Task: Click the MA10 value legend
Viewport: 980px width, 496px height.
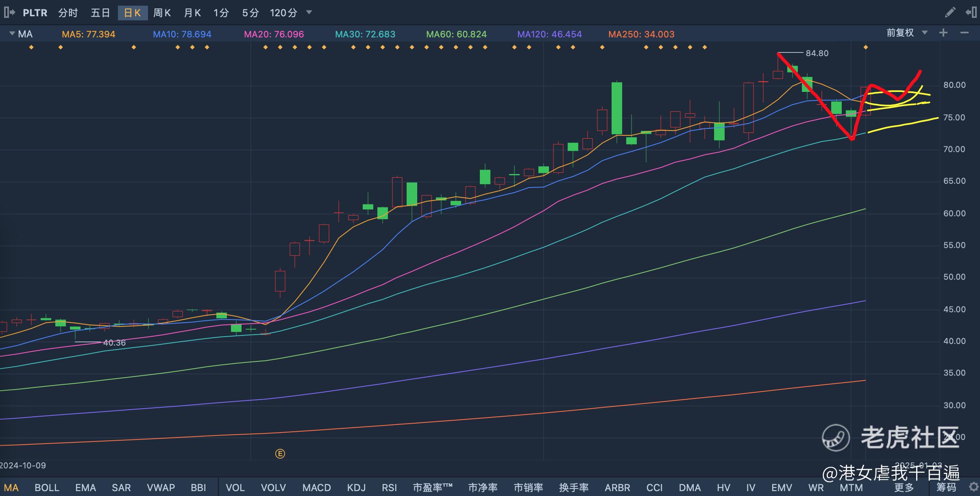Action: coord(182,34)
